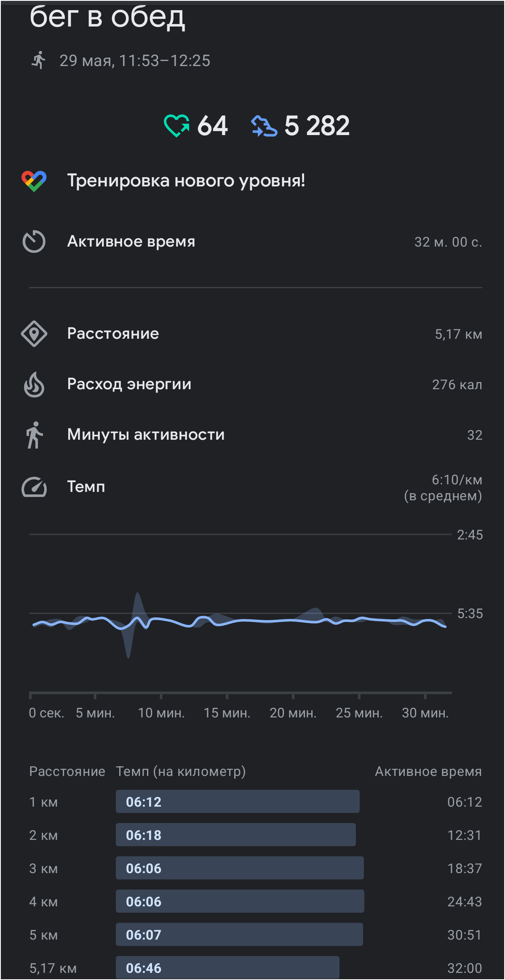Viewport: 505px width, 980px height.
Task: Tap the Active time clock icon
Action: [x=34, y=242]
